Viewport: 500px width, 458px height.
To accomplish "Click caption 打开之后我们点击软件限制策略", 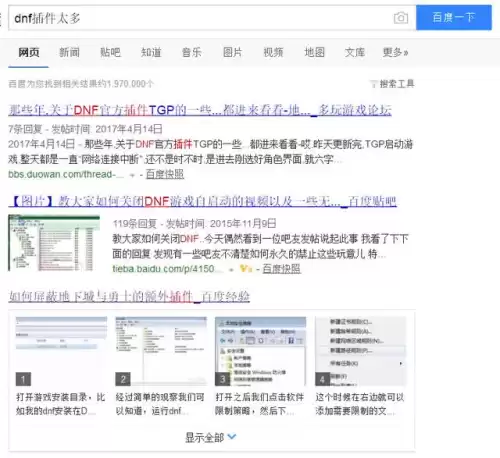I will (x=259, y=404).
